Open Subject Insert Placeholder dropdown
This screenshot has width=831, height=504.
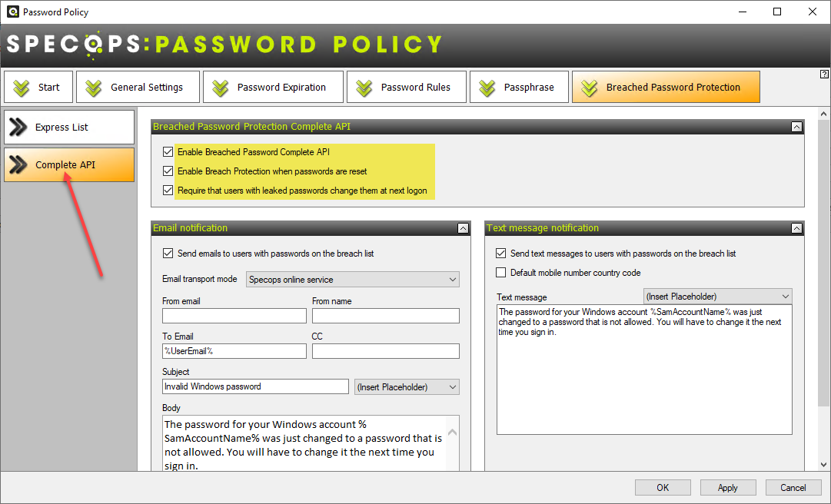coord(407,387)
